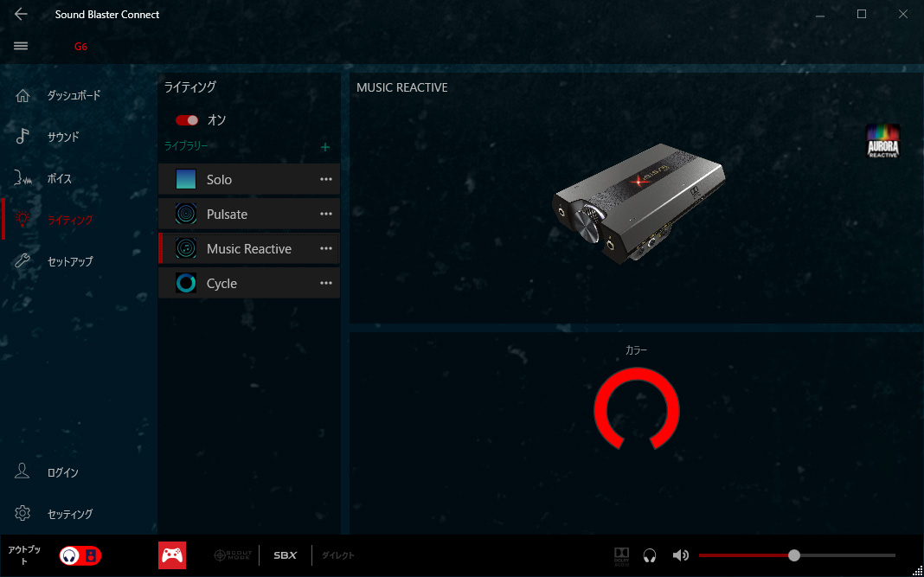Click the gear icon beside セッティング
Image resolution: width=924 pixels, height=577 pixels.
(x=22, y=513)
